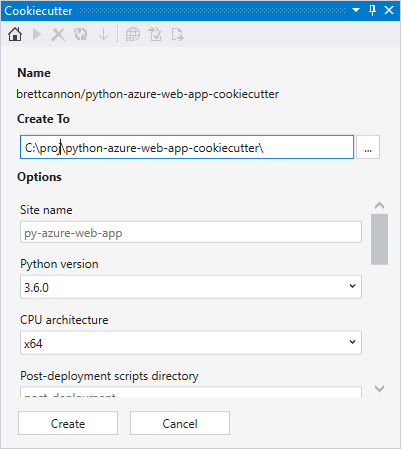
Task: Click the Post-deployment scripts directory label
Action: click(109, 376)
